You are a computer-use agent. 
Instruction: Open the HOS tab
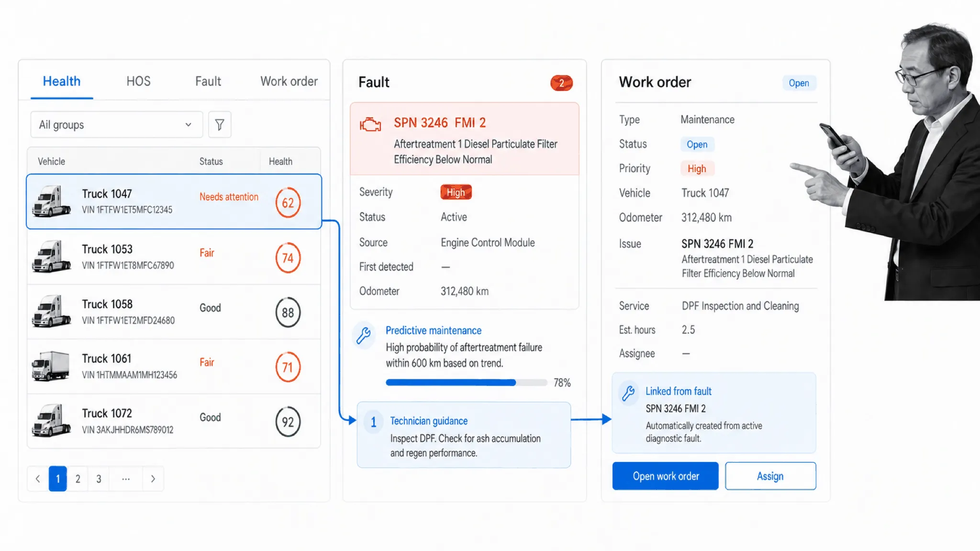pyautogui.click(x=138, y=81)
